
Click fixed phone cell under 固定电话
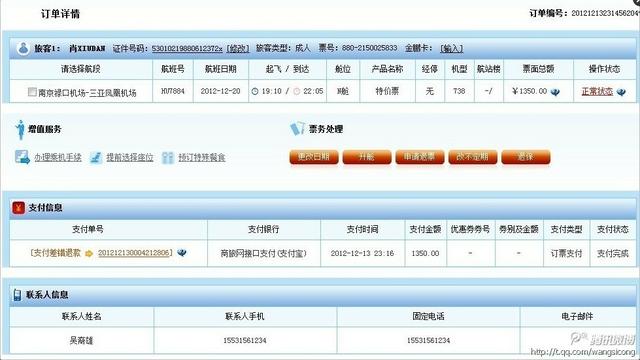(x=428, y=340)
